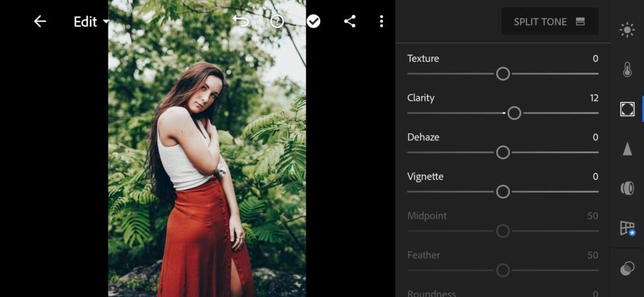
Task: Click the Dehaze slider handle
Action: point(502,153)
